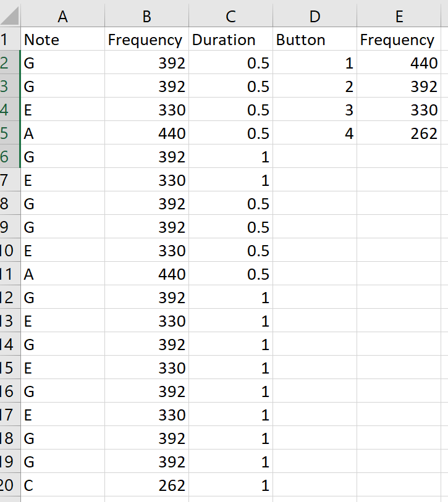Screen dimensions: 448x502
Task: Select cell C15 with duration 1
Action: (x=230, y=367)
